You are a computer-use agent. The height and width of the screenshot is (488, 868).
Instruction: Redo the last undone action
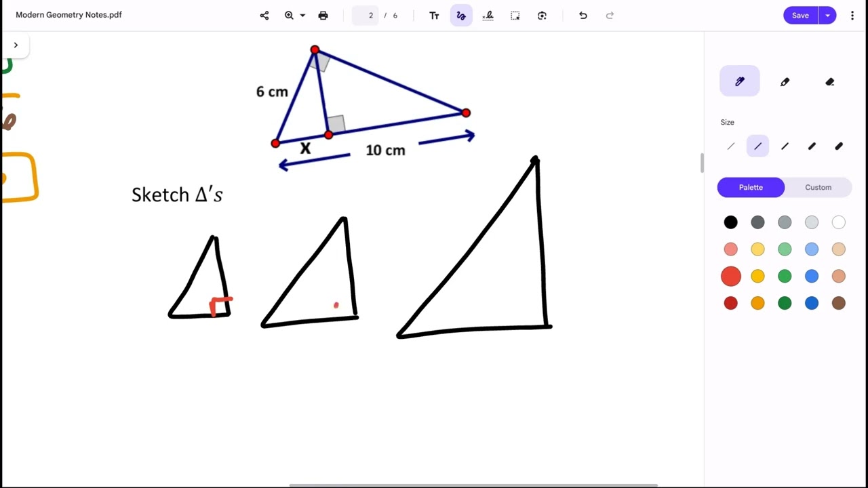coord(610,16)
